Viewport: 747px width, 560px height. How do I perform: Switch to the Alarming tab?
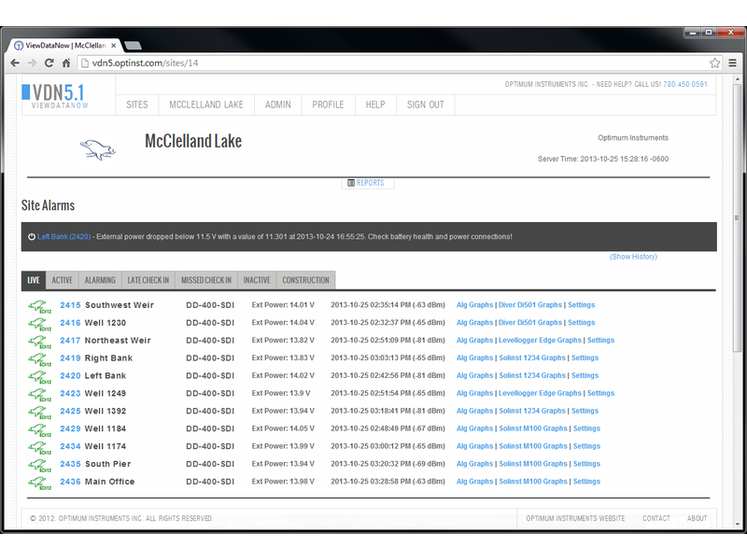[x=100, y=280]
